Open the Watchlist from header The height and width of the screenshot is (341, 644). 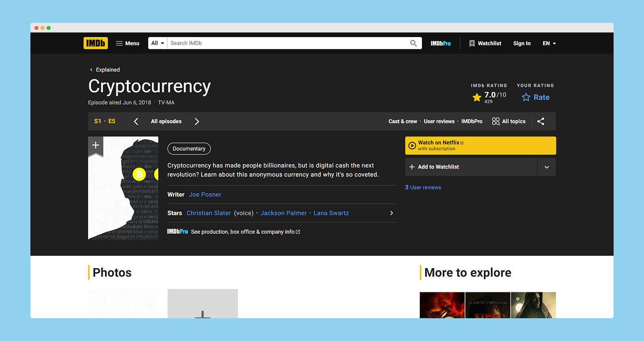click(x=485, y=43)
